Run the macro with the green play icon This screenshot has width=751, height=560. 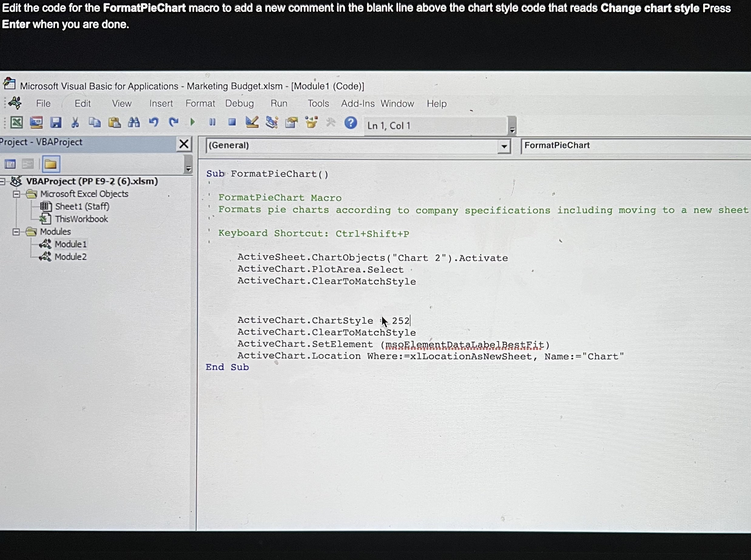pyautogui.click(x=192, y=122)
